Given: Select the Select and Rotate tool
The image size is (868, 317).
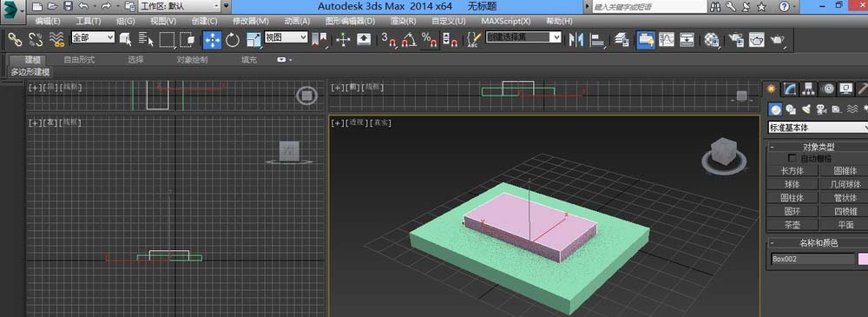Looking at the screenshot, I should tap(233, 40).
